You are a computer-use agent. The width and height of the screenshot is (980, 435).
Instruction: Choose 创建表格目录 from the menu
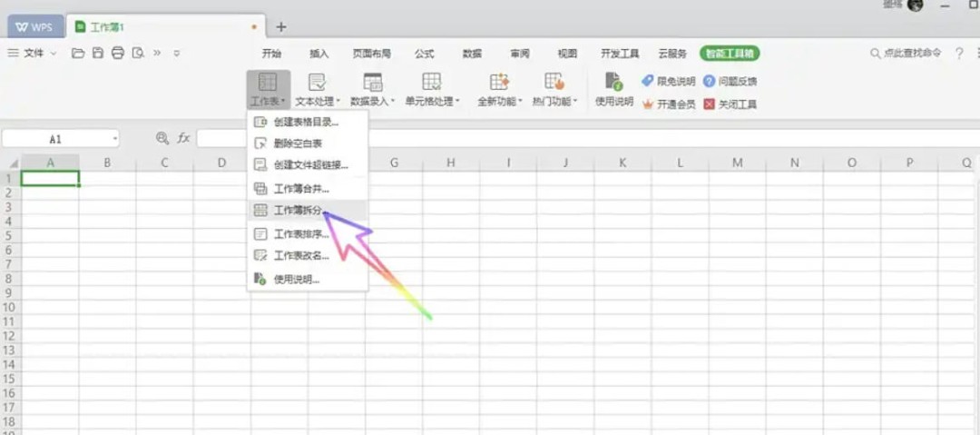(x=308, y=122)
